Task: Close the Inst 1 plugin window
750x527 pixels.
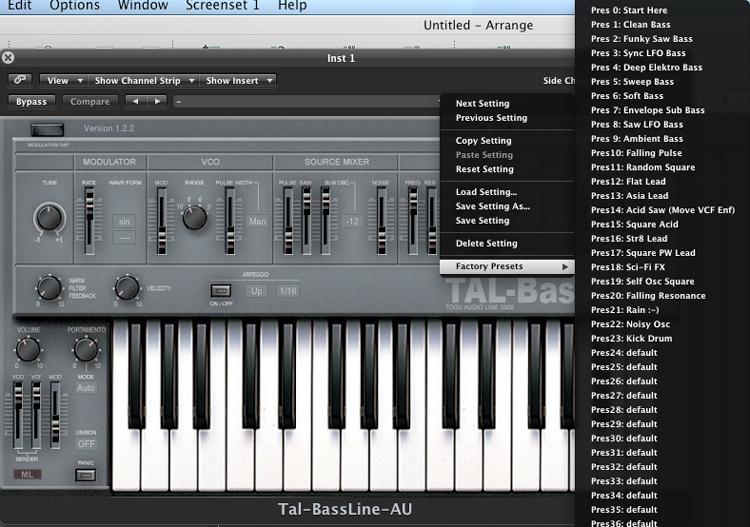Action: [8, 58]
